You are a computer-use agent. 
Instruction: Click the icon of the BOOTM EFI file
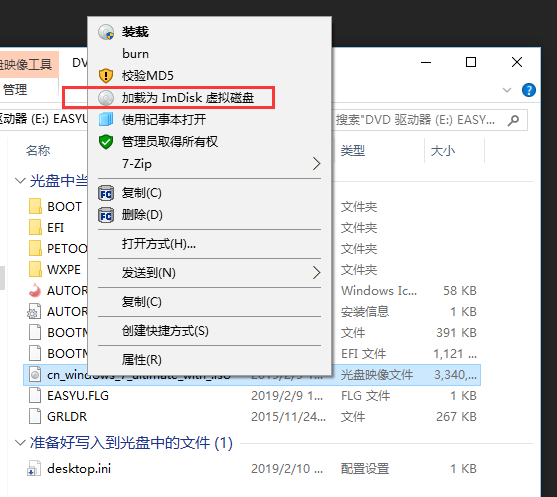pyautogui.click(x=34, y=353)
